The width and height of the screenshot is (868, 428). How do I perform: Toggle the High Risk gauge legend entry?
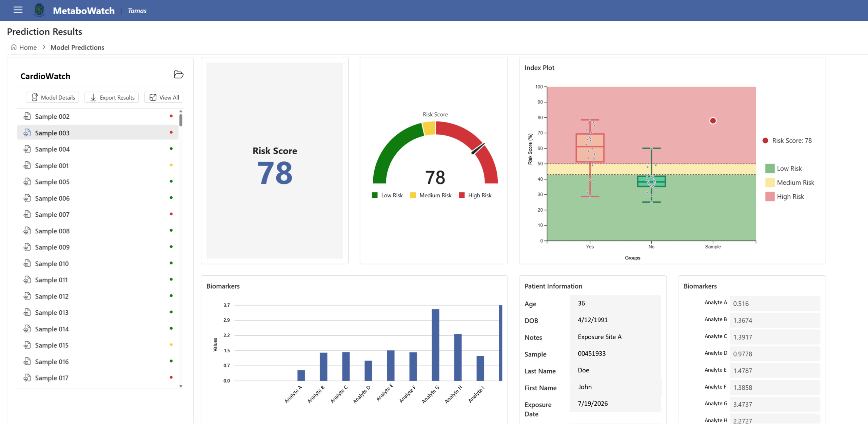475,195
